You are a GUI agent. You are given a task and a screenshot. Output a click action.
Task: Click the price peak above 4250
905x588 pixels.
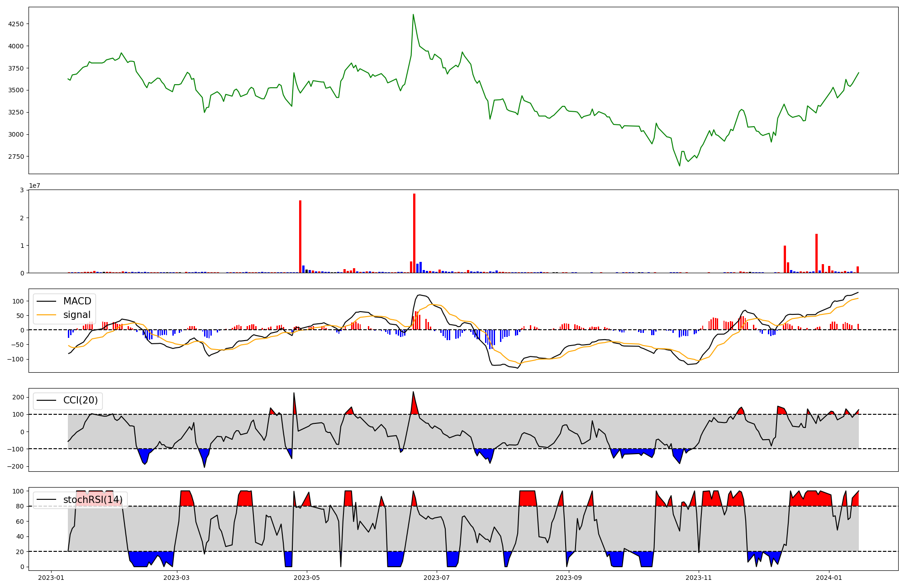click(x=413, y=14)
